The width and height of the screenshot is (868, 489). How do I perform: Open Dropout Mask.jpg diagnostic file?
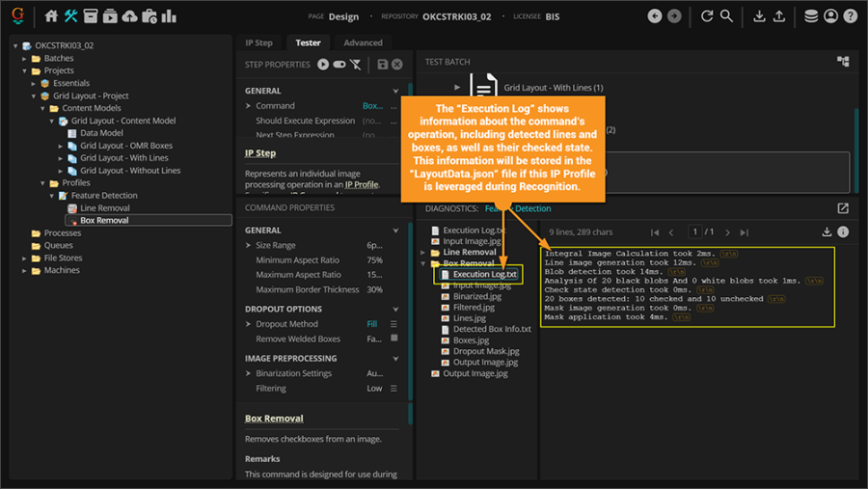(486, 351)
